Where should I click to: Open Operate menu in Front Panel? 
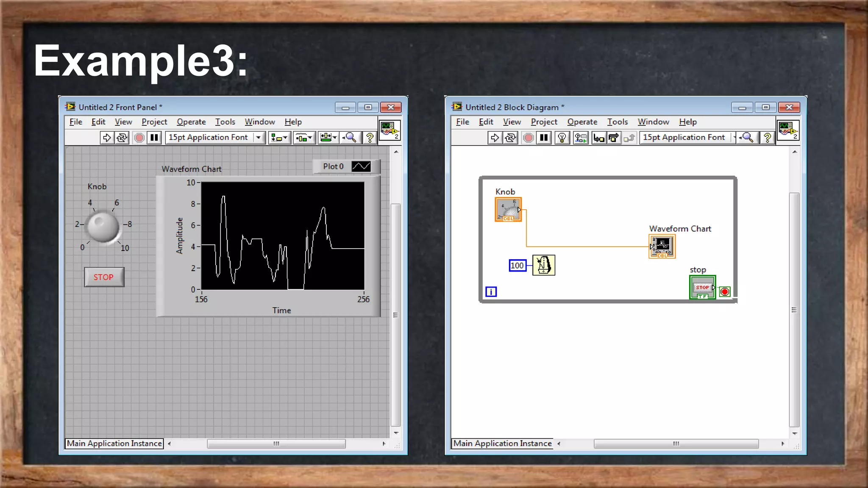tap(191, 122)
